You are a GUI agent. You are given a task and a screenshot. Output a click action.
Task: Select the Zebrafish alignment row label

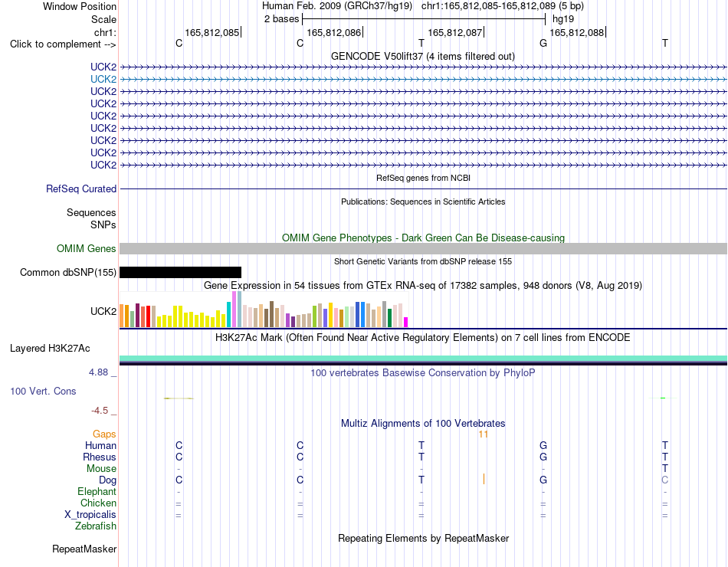click(96, 526)
